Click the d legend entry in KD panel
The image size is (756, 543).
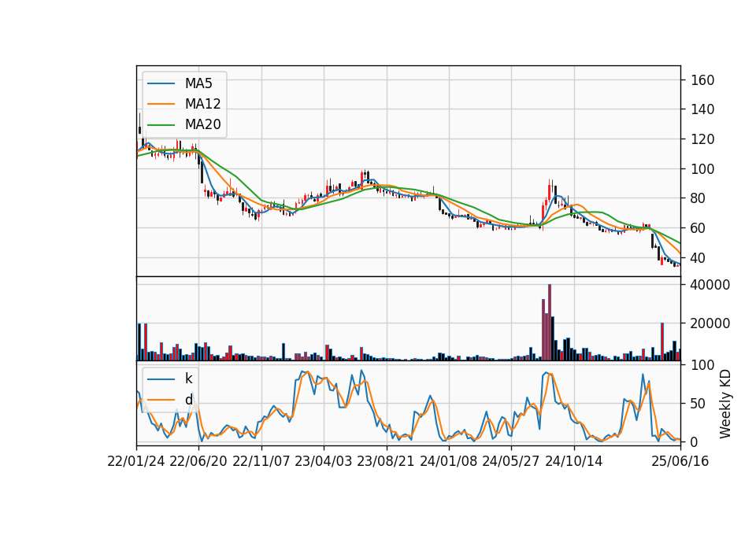coord(170,400)
